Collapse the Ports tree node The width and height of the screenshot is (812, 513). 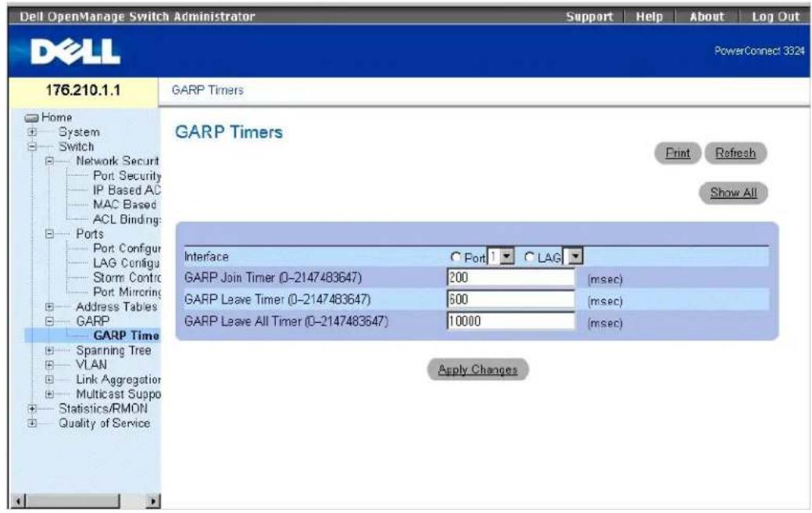coord(49,235)
